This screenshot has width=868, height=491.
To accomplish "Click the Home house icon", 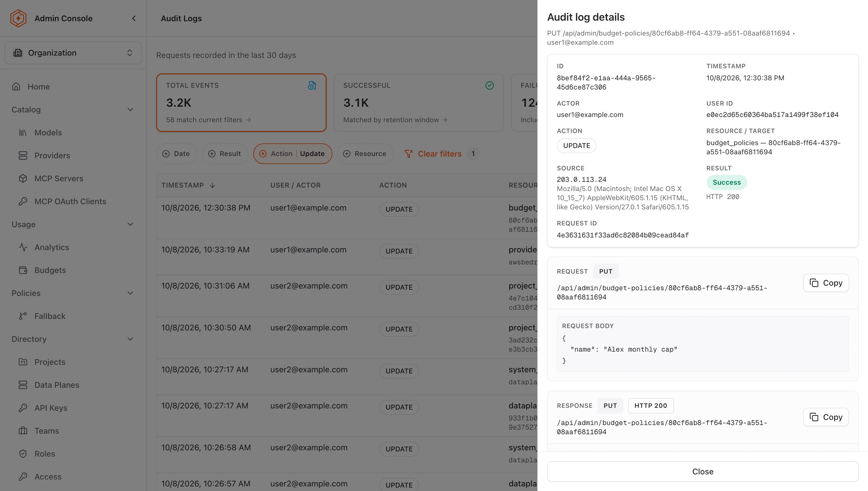I will pyautogui.click(x=16, y=87).
